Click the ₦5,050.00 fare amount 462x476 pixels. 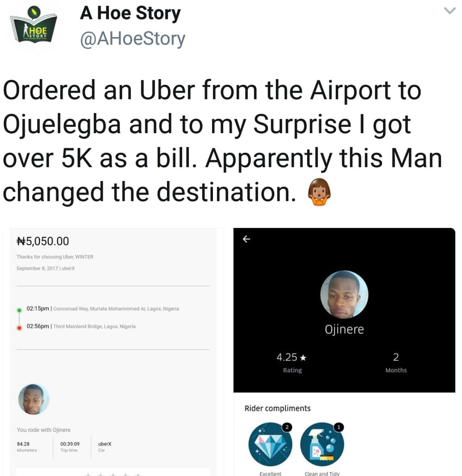click(x=43, y=241)
